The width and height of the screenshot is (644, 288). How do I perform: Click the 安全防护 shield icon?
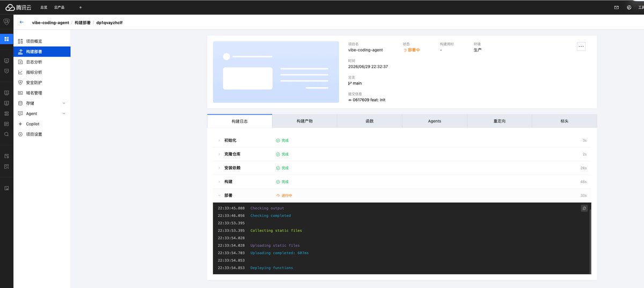click(20, 82)
